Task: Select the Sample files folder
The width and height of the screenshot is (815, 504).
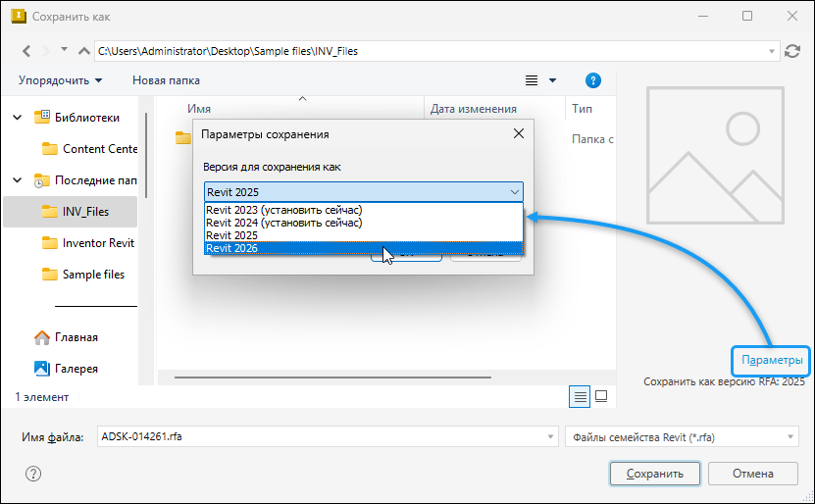Action: coord(83,275)
